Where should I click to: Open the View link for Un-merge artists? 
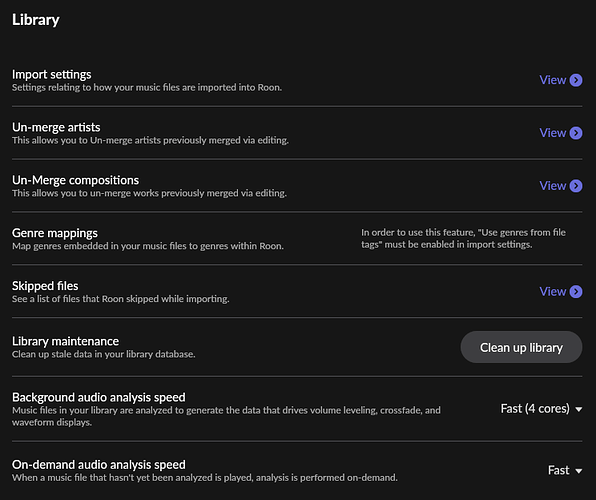point(553,133)
